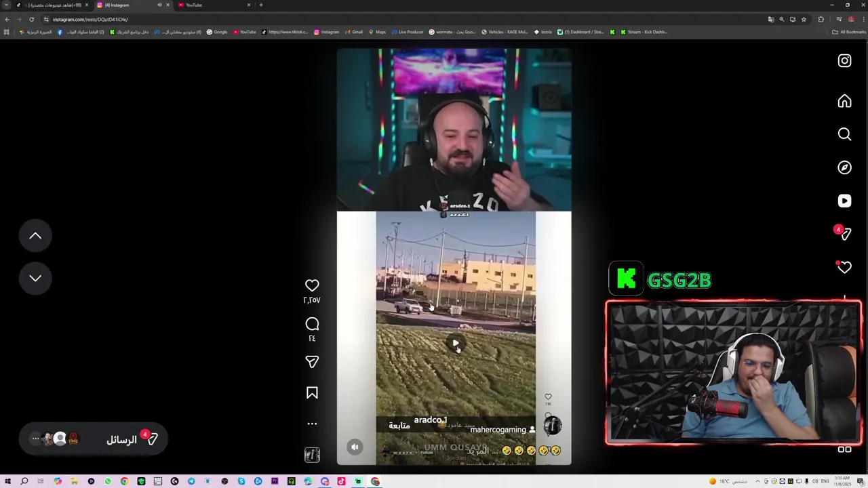Screen dimensions: 868x488
Task: Open Instagram Search from sidebar
Action: pyautogui.click(x=844, y=134)
